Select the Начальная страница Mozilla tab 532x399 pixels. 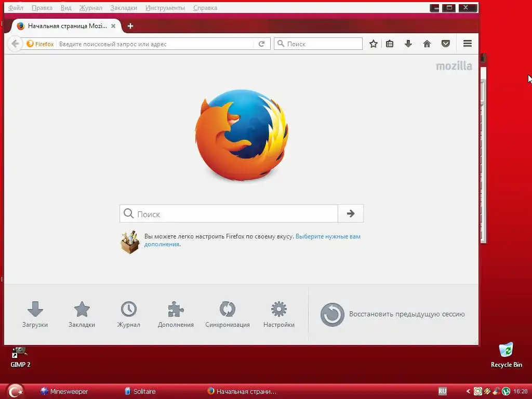[x=66, y=26]
